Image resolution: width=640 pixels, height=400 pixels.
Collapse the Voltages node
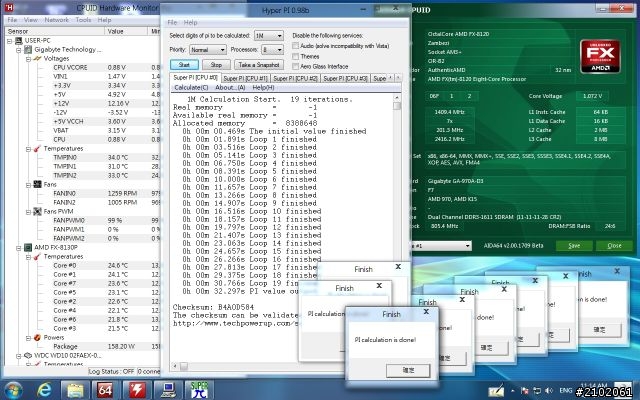(x=28, y=59)
